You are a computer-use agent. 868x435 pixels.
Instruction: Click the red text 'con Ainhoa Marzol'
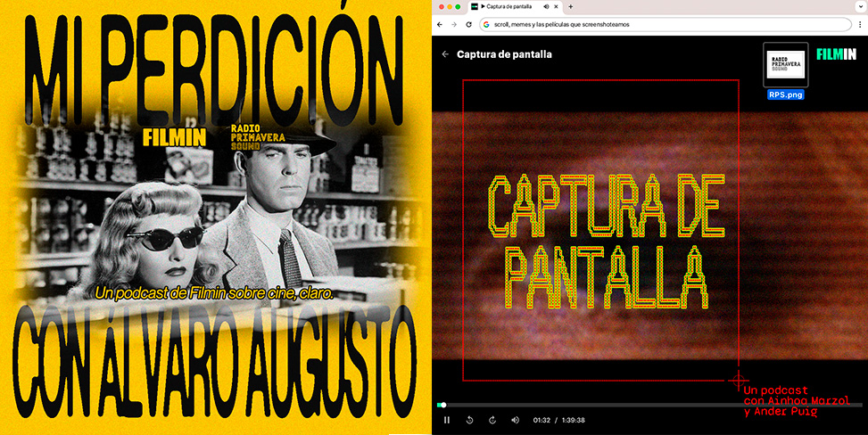pos(797,401)
